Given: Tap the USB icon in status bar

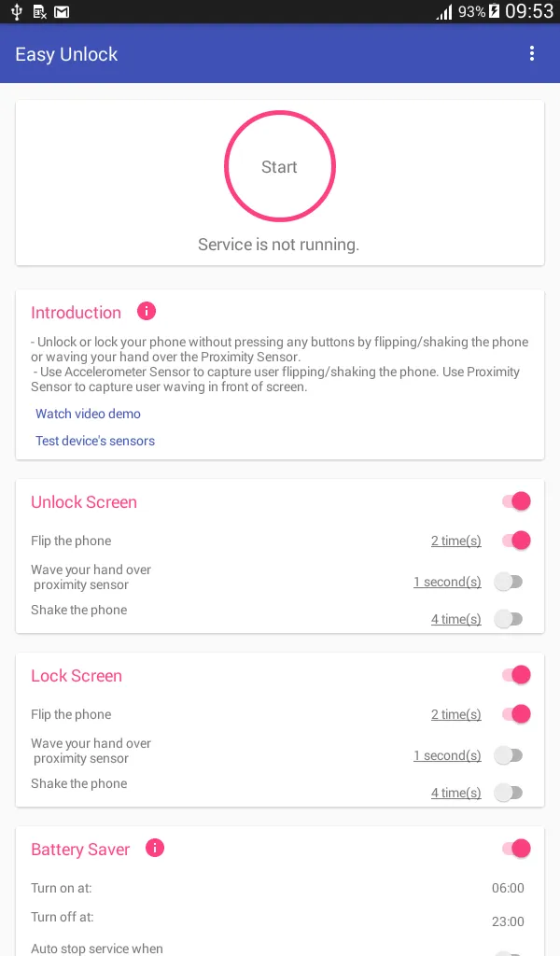Looking at the screenshot, I should [17, 11].
